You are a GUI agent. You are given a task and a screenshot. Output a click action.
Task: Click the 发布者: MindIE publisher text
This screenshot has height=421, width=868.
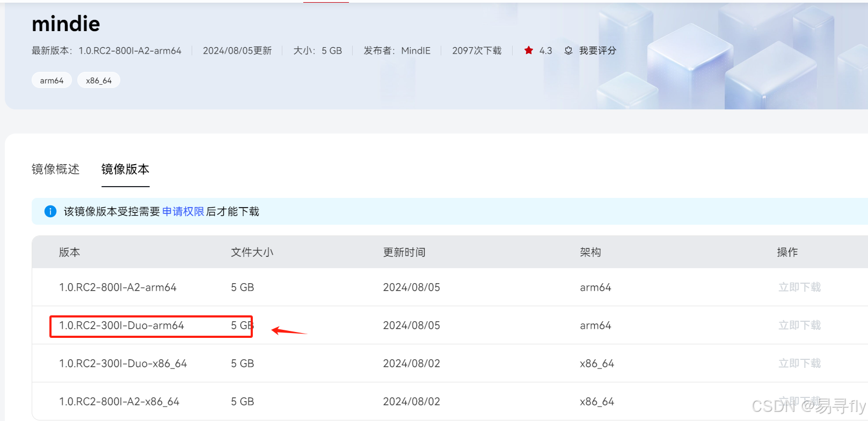[397, 50]
